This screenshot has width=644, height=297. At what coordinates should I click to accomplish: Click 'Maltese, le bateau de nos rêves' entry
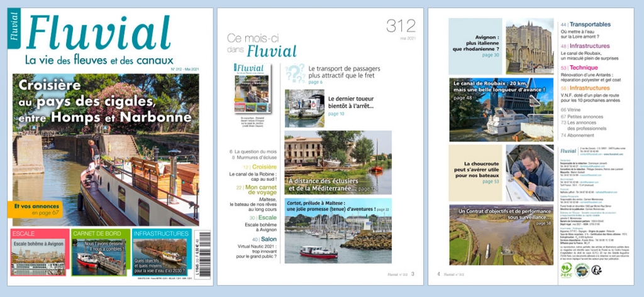(x=253, y=204)
